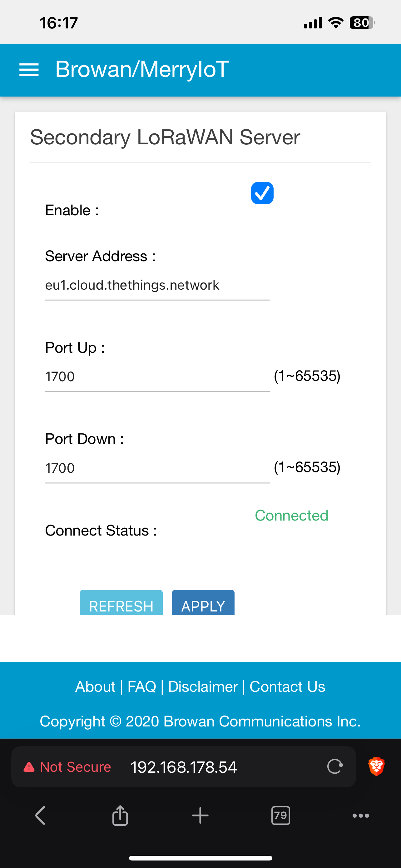Click the APPLY button
The height and width of the screenshot is (868, 401).
203,602
